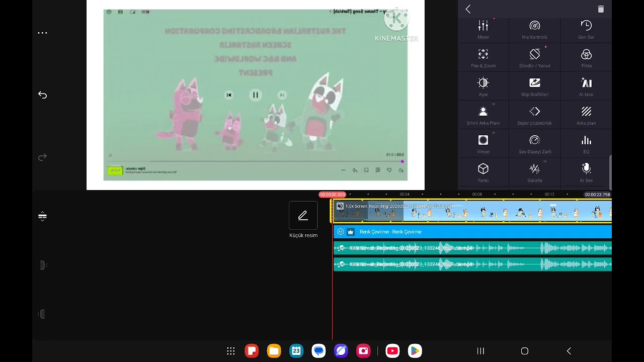Redo the last undone edit
644x362 pixels.
[x=42, y=157]
